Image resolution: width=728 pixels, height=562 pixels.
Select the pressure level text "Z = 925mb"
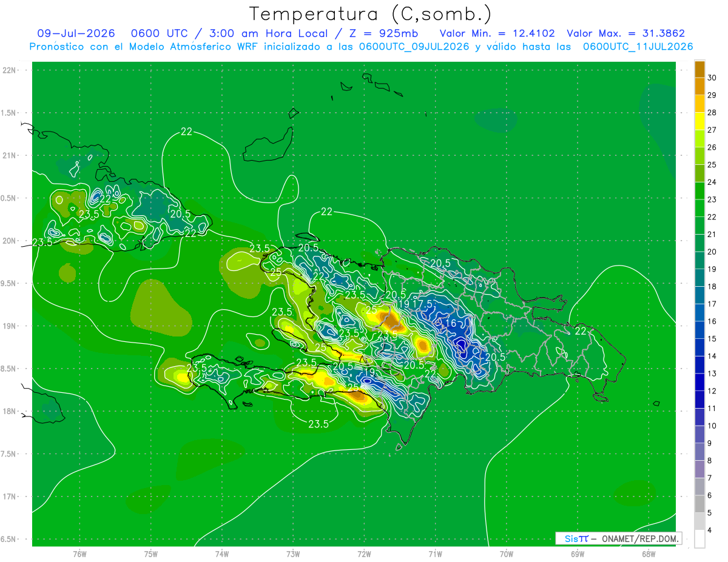[x=385, y=33]
